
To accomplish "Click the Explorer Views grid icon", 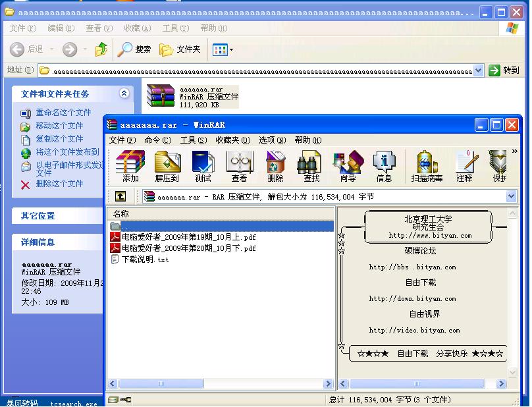I will coord(219,50).
